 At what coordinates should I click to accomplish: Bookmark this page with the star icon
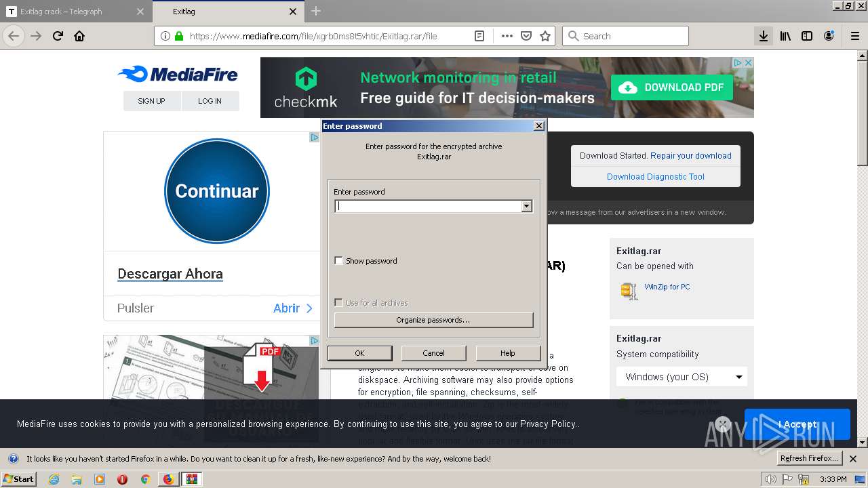(545, 36)
